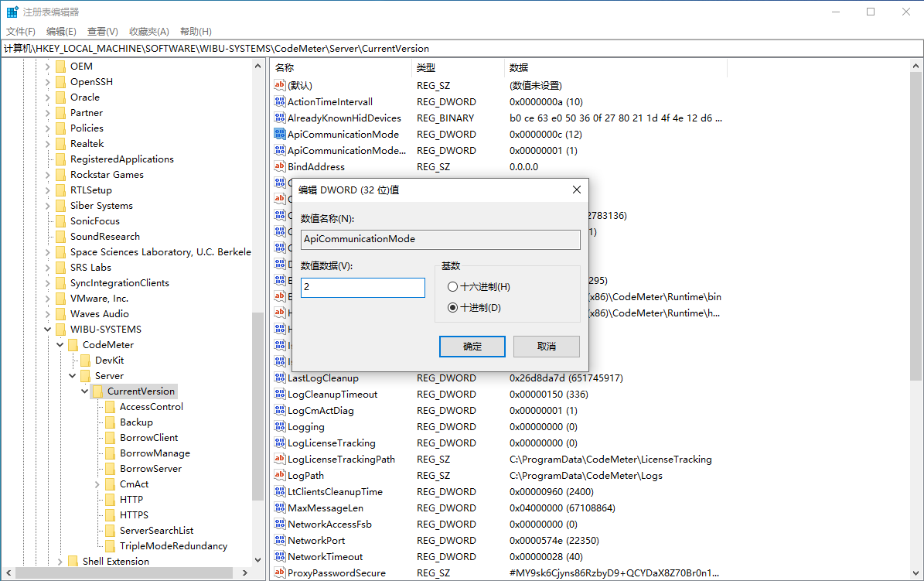
Task: Click the C:\ProgramData\CodeMeter\Logs data cell
Action: coord(586,476)
